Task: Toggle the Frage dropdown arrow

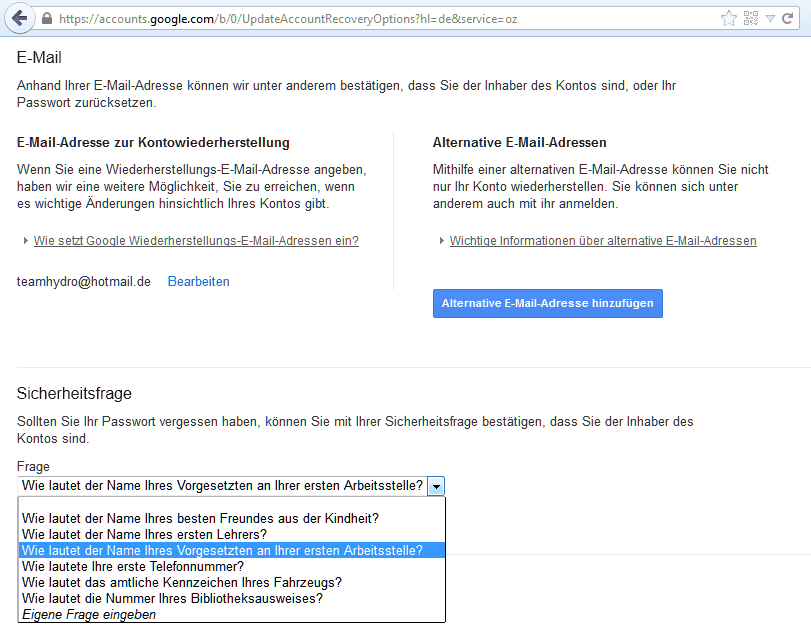Action: 436,486
